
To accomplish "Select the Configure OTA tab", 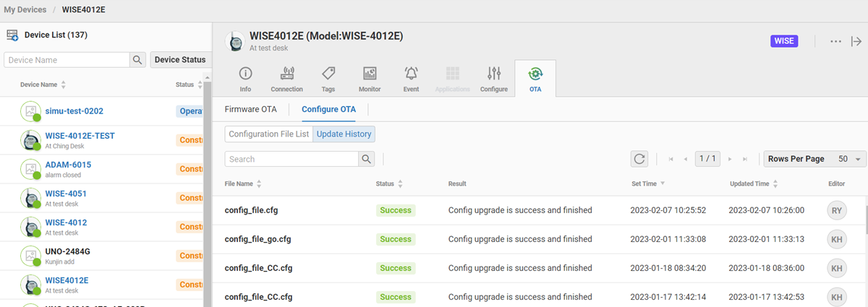I will pyautogui.click(x=328, y=110).
